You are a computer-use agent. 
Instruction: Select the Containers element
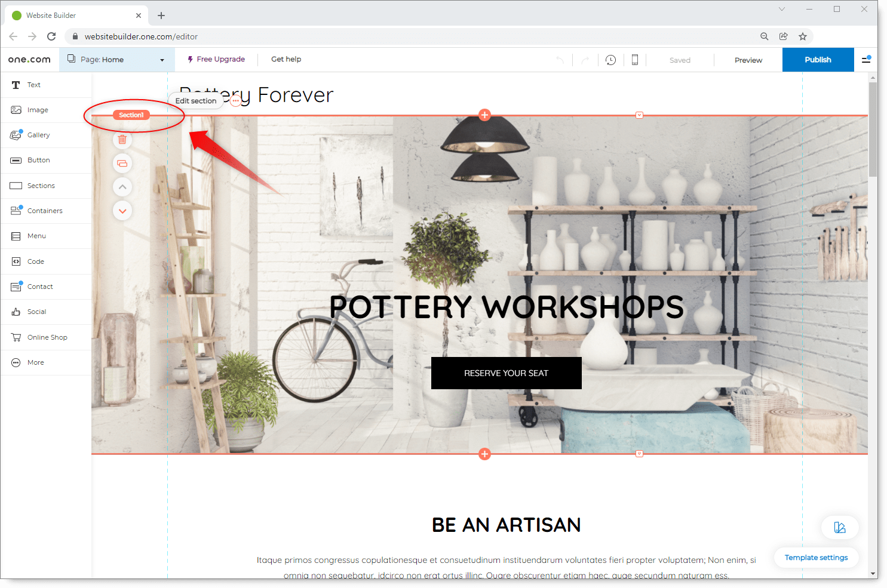[45, 211]
